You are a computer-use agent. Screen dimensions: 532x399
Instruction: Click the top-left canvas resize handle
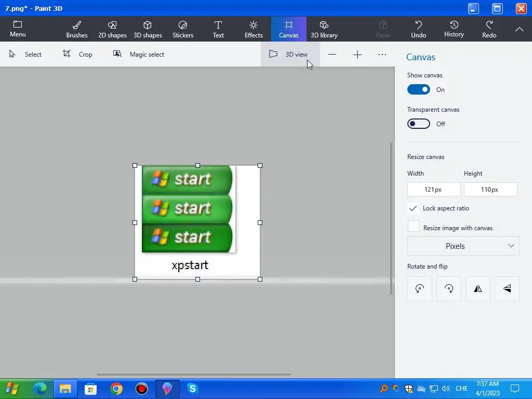point(135,166)
